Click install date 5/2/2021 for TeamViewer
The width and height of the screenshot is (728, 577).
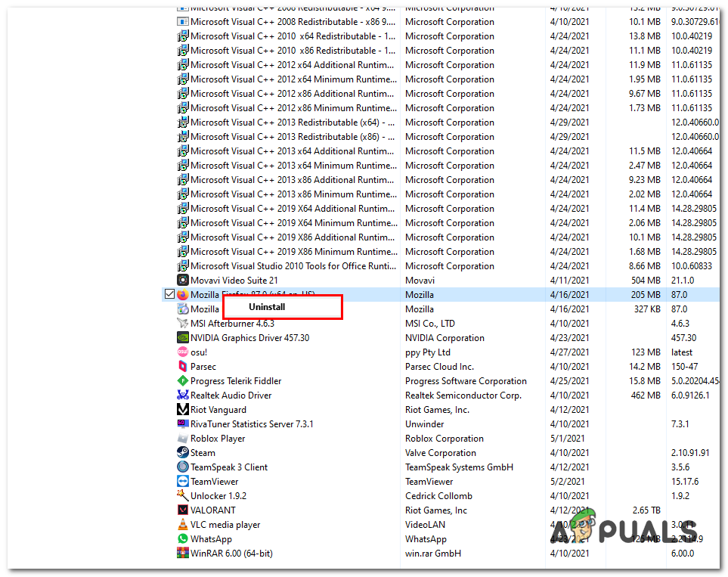pyautogui.click(x=568, y=482)
